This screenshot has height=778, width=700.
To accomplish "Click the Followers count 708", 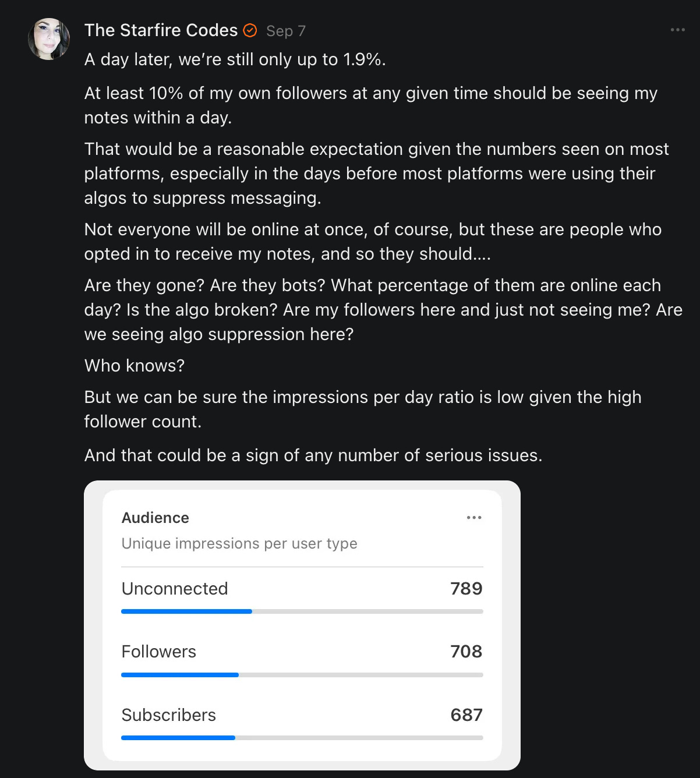I will coord(466,652).
